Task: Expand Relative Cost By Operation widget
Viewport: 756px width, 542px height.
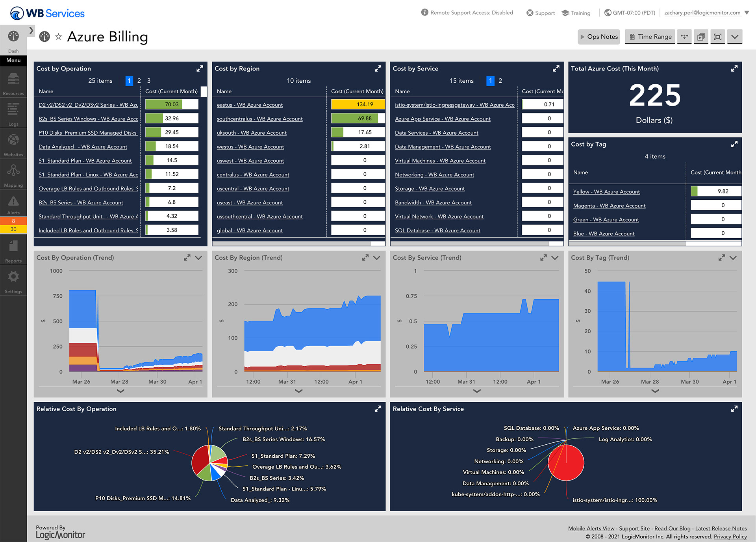Action: pos(378,409)
